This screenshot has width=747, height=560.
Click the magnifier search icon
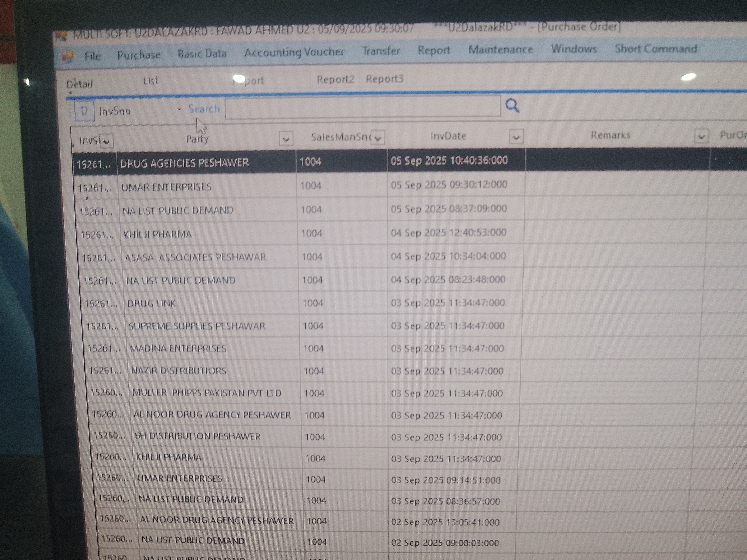512,106
